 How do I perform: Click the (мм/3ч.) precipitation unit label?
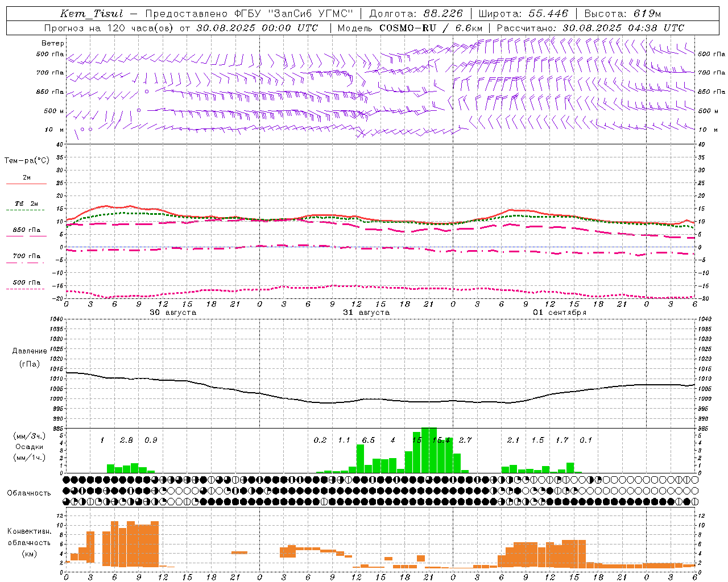[x=29, y=436]
